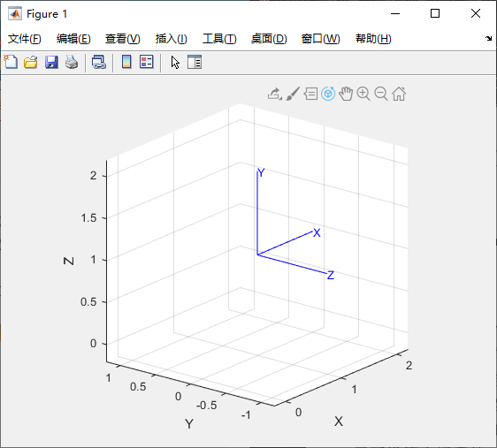
Task: Click the MATLAB logo in title bar
Action: (15, 13)
